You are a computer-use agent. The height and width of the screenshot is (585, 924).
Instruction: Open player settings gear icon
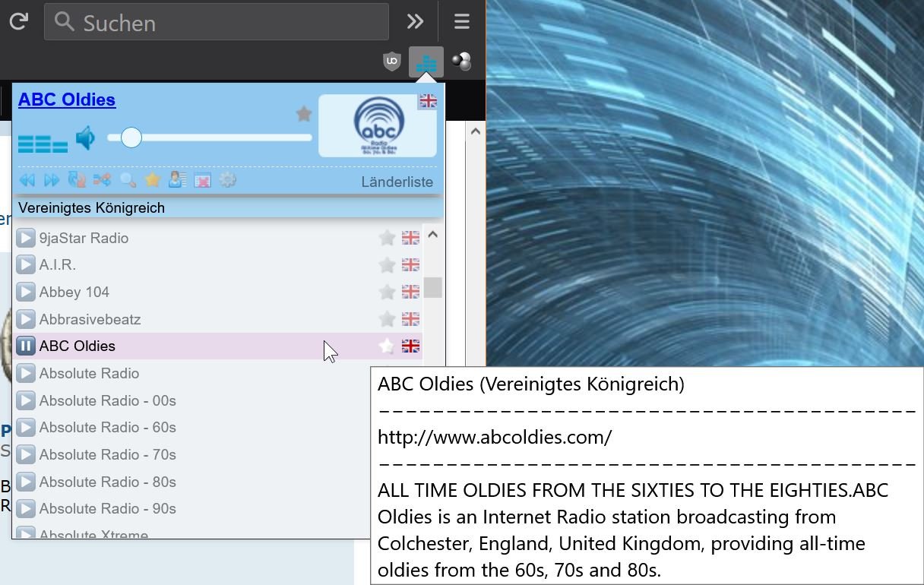(228, 180)
